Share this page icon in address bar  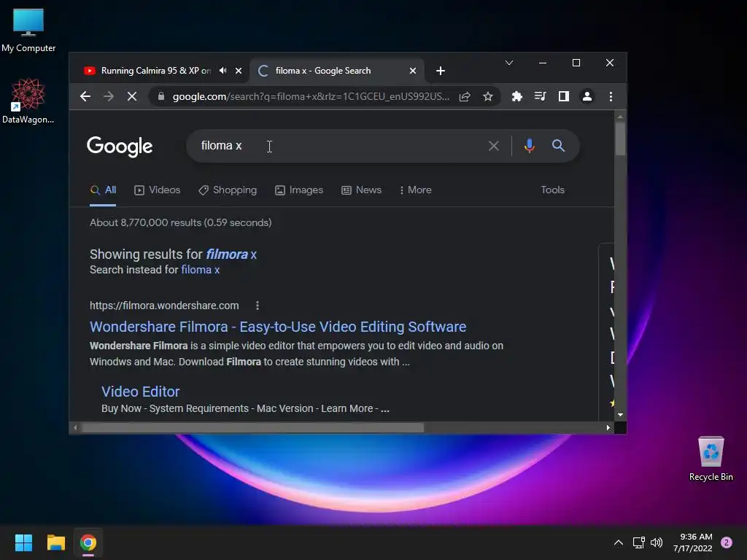pos(465,97)
